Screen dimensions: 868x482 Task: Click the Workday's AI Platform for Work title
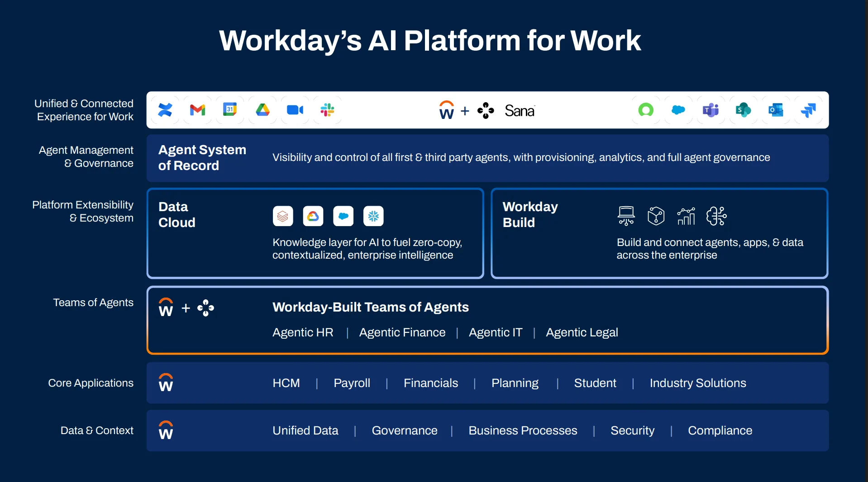(430, 40)
